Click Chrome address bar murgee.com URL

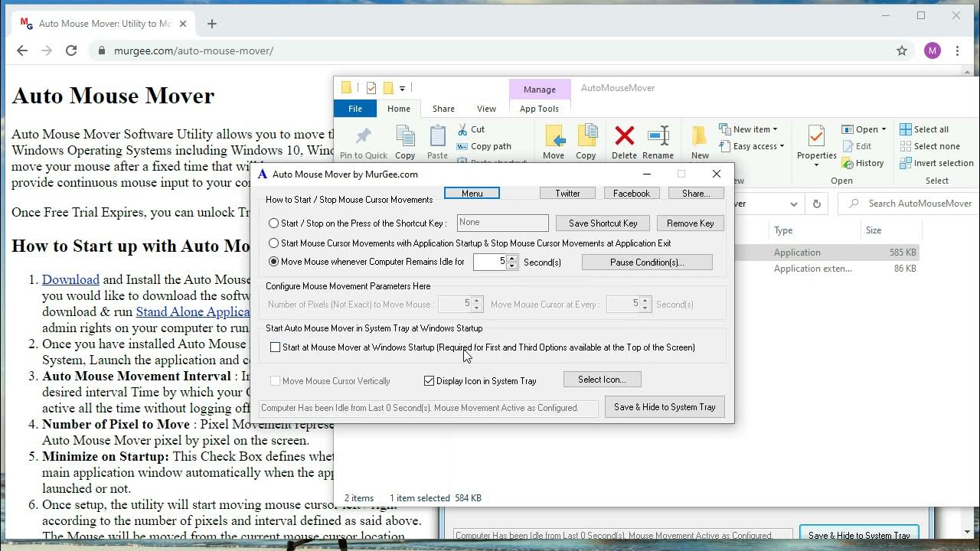coord(194,51)
